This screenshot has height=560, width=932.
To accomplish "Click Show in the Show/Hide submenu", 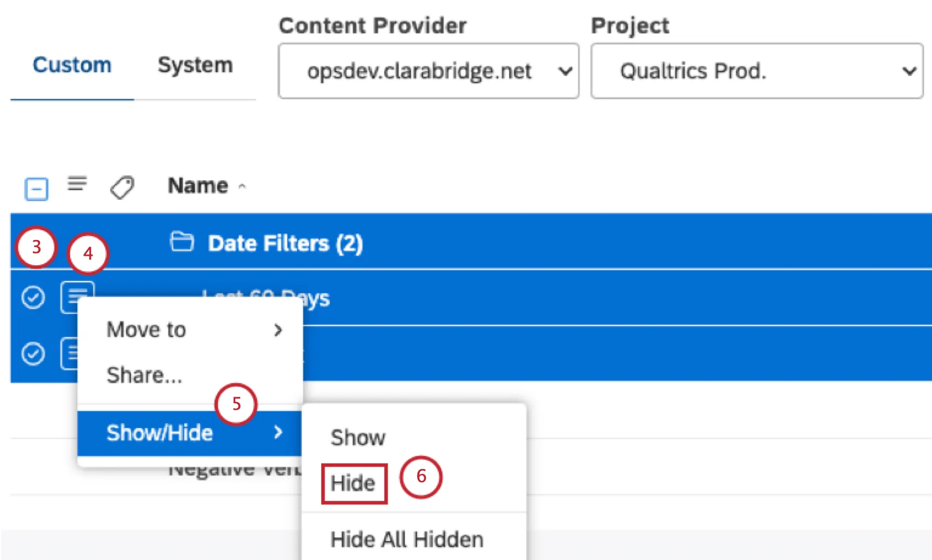I will coord(357,437).
